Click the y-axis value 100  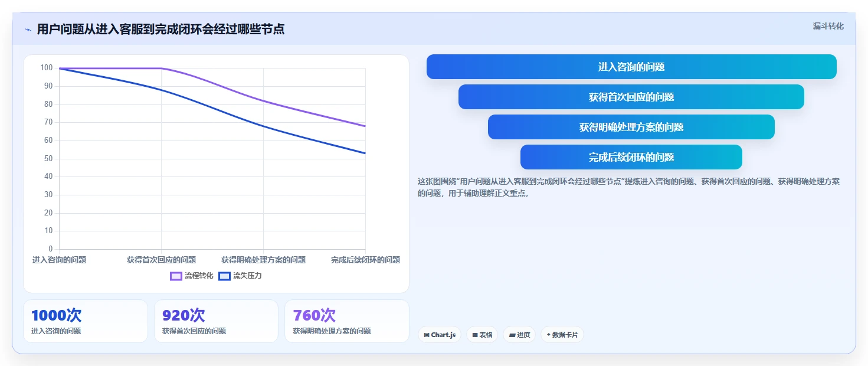coord(47,68)
